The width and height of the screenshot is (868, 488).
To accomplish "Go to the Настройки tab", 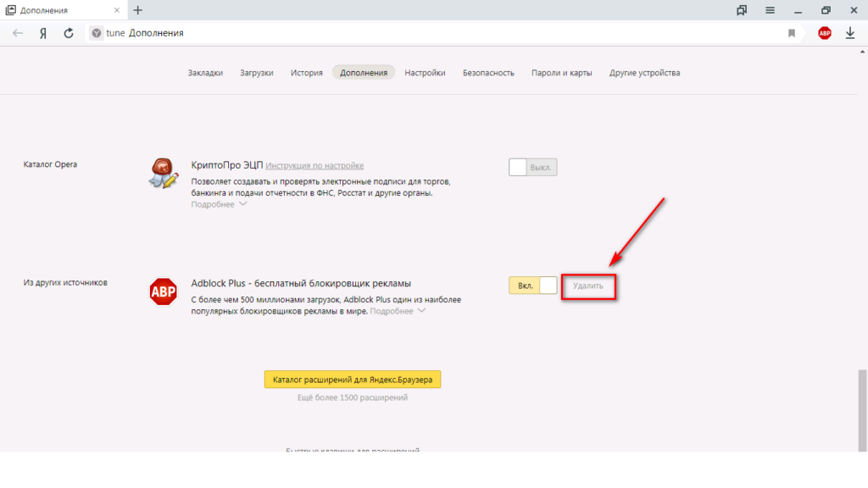I will point(425,73).
